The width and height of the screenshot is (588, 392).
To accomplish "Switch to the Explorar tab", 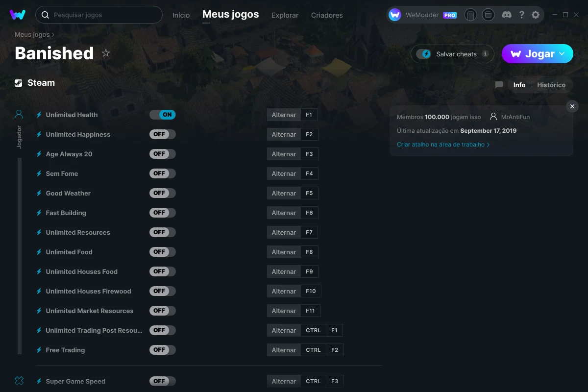I will click(285, 15).
